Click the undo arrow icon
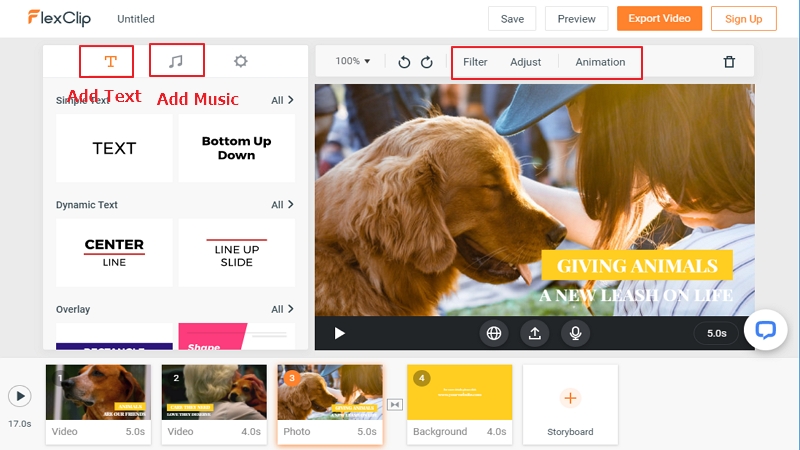Image resolution: width=800 pixels, height=450 pixels. [x=404, y=62]
